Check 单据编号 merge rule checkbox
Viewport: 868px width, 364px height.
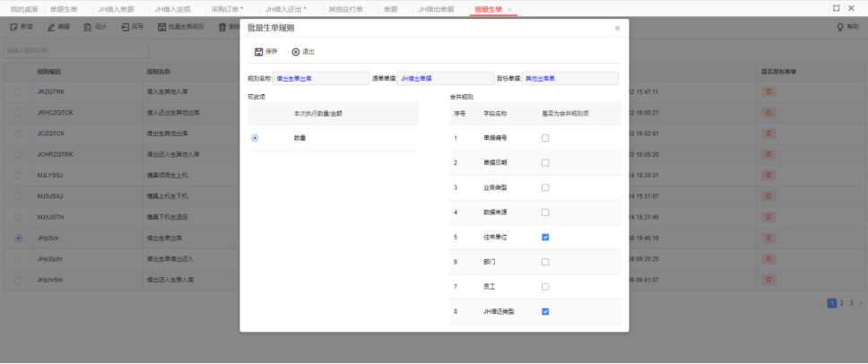[545, 138]
